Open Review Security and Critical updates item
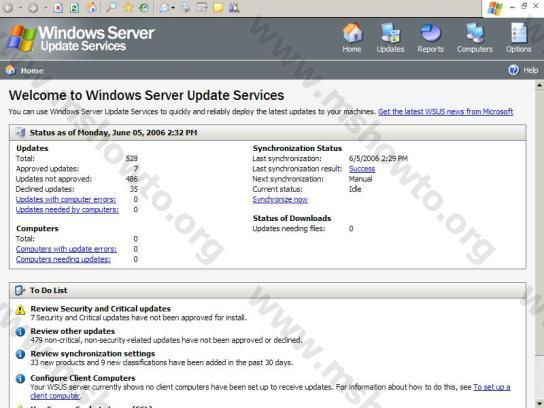The width and height of the screenshot is (544, 408). [x=101, y=308]
